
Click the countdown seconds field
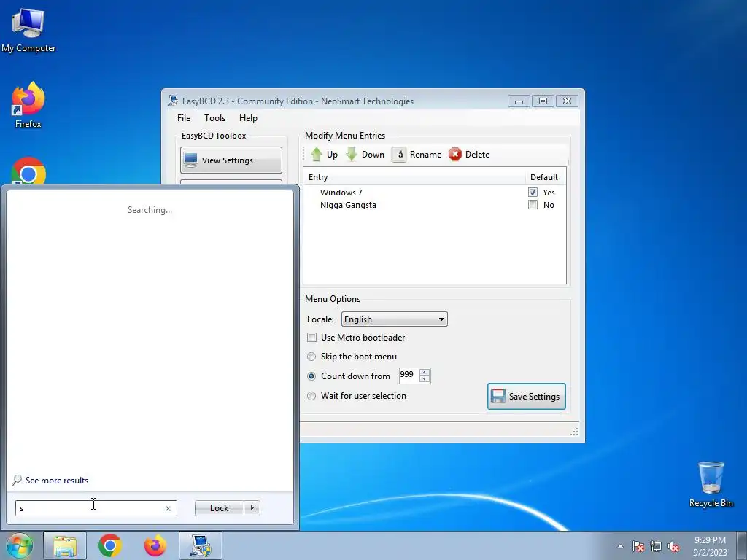coord(409,376)
